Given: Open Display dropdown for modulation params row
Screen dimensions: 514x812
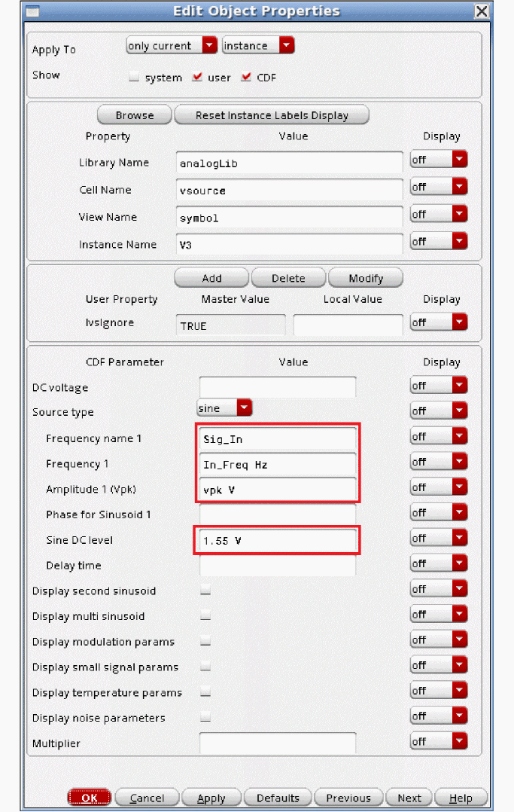Looking at the screenshot, I should 439,640.
